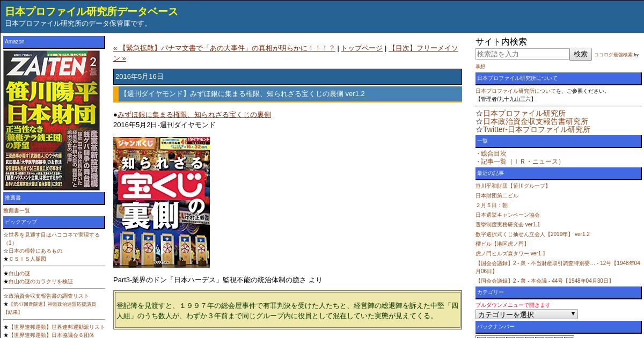Open the lottery 宝くじの裏側 article image
This screenshot has width=644, height=338.
162,202
